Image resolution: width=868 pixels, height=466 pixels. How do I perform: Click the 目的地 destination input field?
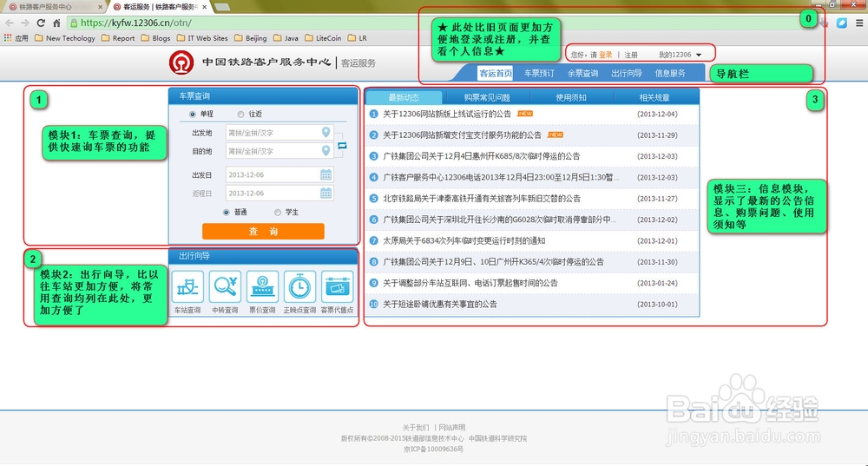279,151
